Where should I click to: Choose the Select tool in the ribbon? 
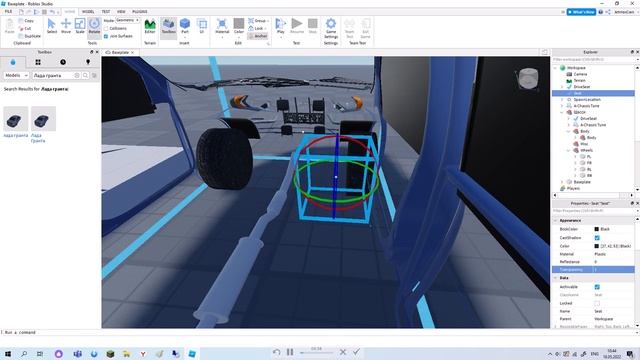[51, 26]
